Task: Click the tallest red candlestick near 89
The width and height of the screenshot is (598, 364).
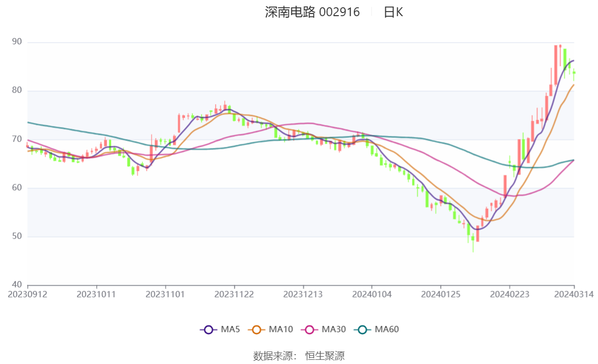Action: click(556, 65)
